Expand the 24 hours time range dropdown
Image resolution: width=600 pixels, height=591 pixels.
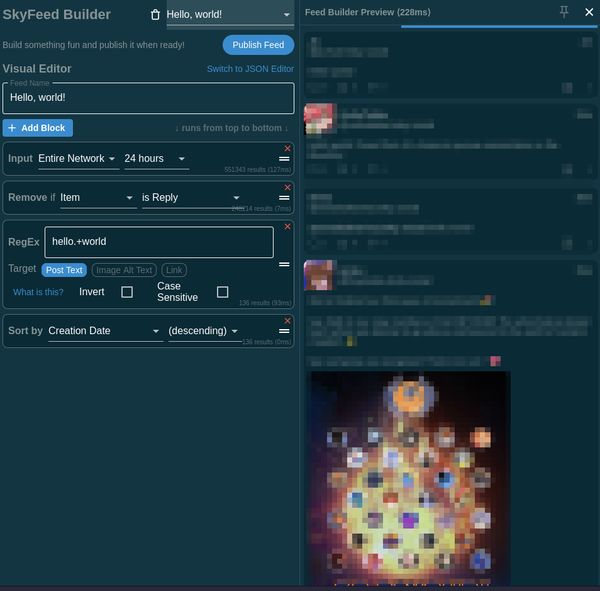(155, 159)
